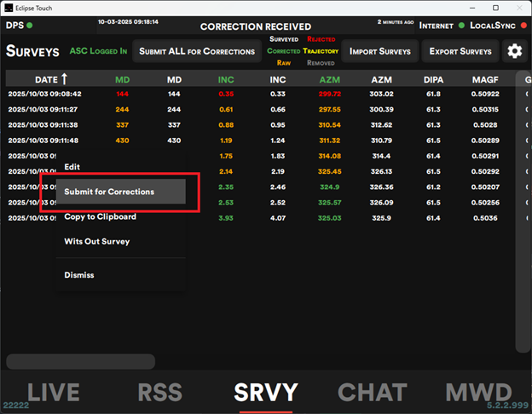
Task: Click the Eclipse Touch app icon
Action: (8, 8)
